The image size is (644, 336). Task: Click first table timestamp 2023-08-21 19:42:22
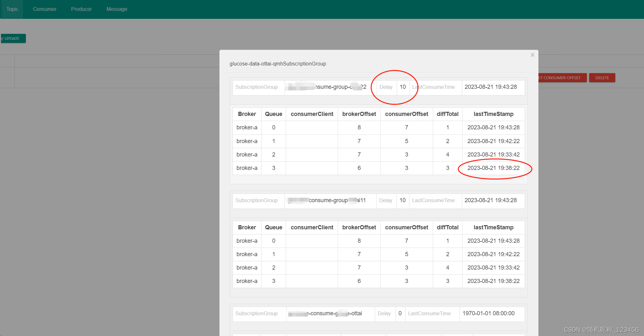pyautogui.click(x=493, y=141)
